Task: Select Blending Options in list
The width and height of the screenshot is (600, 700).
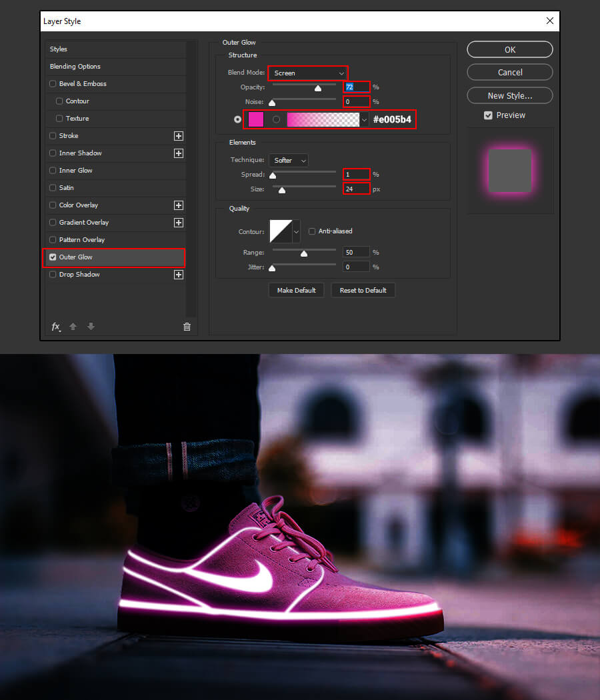Action: pyautogui.click(x=115, y=67)
